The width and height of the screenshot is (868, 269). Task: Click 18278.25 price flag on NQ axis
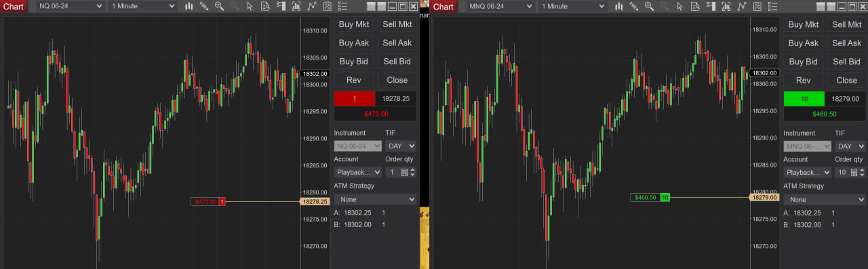(x=315, y=201)
